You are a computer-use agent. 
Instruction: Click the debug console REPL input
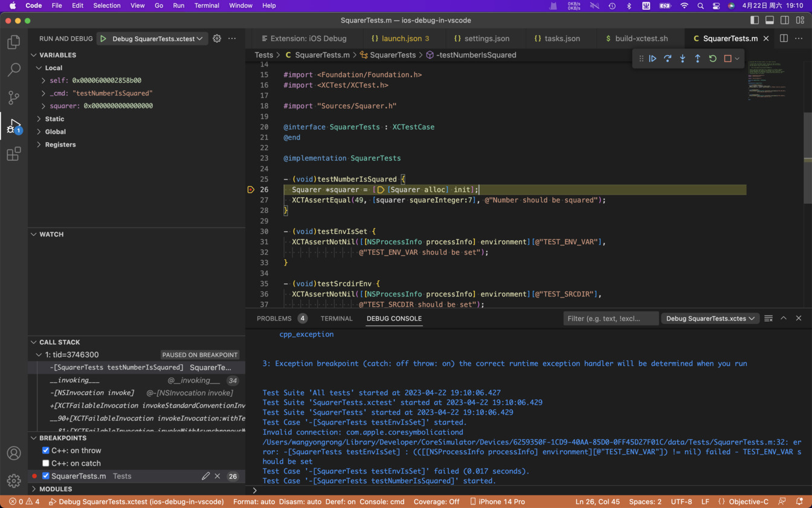pos(532,490)
